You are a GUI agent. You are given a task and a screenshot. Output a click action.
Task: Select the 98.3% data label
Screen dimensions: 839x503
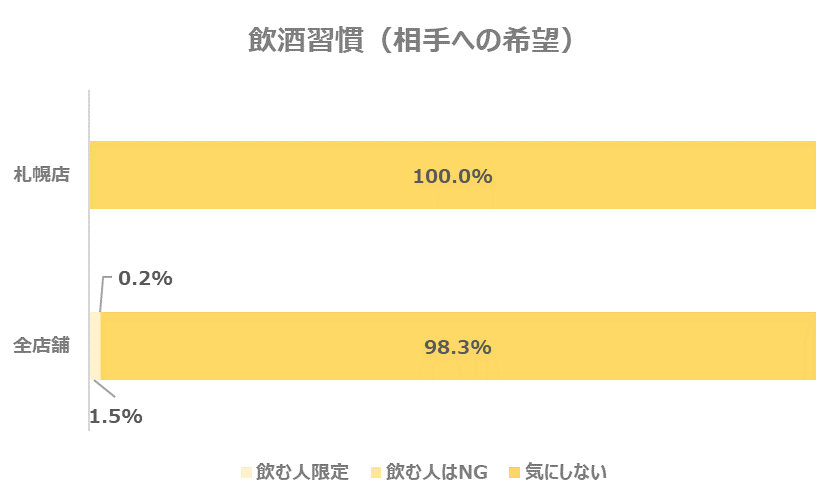point(457,347)
